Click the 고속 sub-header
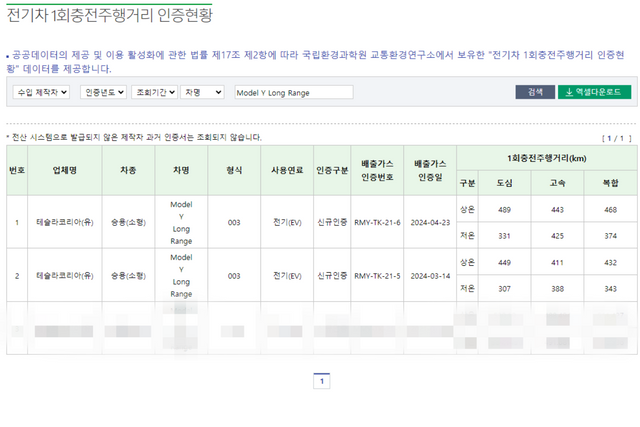Screen dimensions: 640x427 558,183
